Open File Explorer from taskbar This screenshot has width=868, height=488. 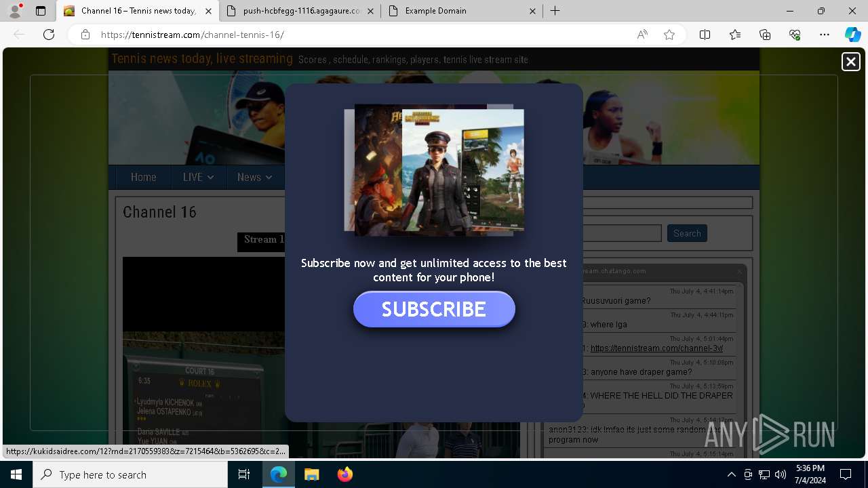coord(311,474)
